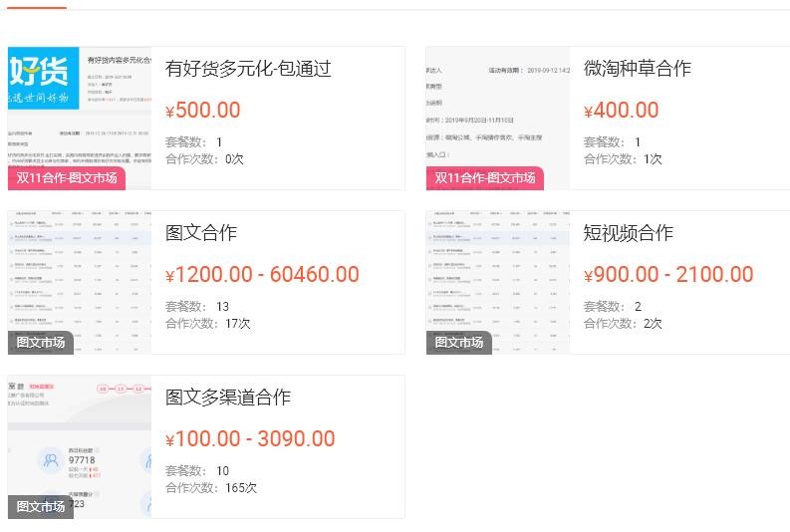The height and width of the screenshot is (532, 790).
Task: Open the 短视频合作 service title
Action: pyautogui.click(x=628, y=233)
